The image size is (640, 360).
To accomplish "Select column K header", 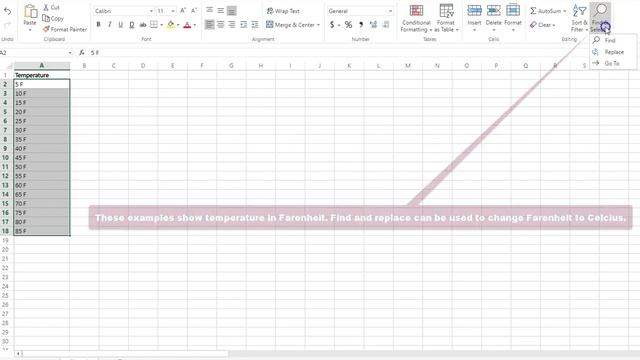I will (x=349, y=65).
